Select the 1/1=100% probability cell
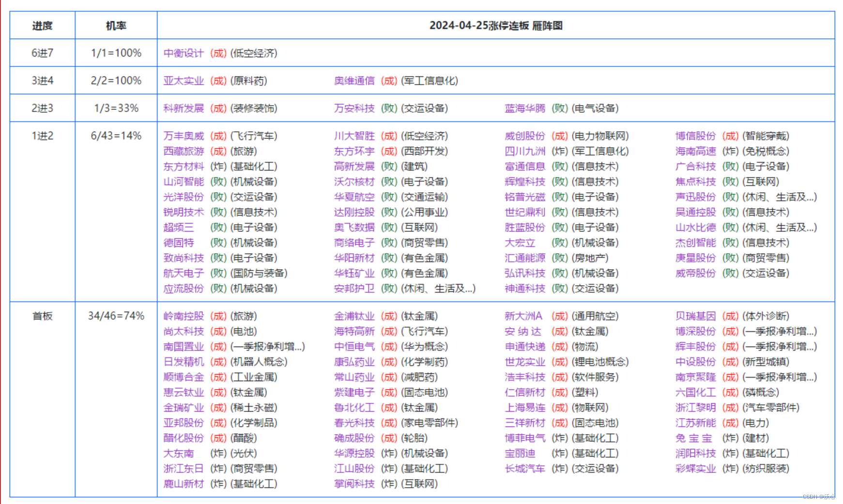Viewport: 843px width, 504px height. pyautogui.click(x=116, y=53)
